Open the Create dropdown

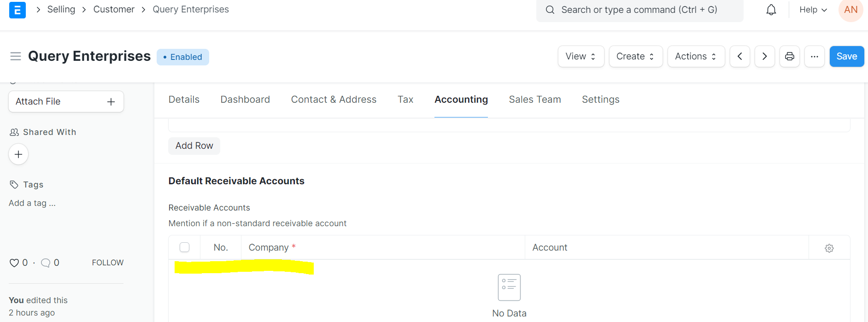tap(635, 56)
